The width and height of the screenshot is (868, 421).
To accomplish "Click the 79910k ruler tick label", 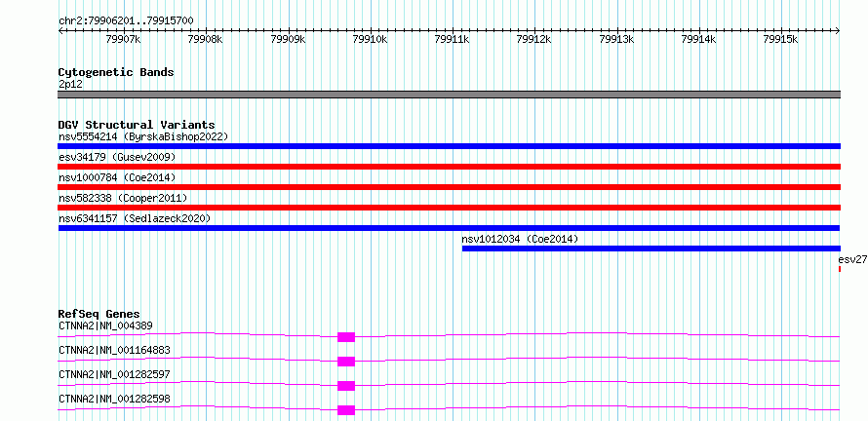I will [x=370, y=39].
